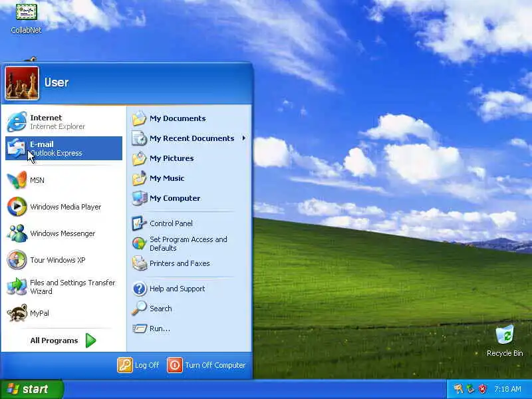
Task: Expand All Programs green arrow
Action: [90, 340]
